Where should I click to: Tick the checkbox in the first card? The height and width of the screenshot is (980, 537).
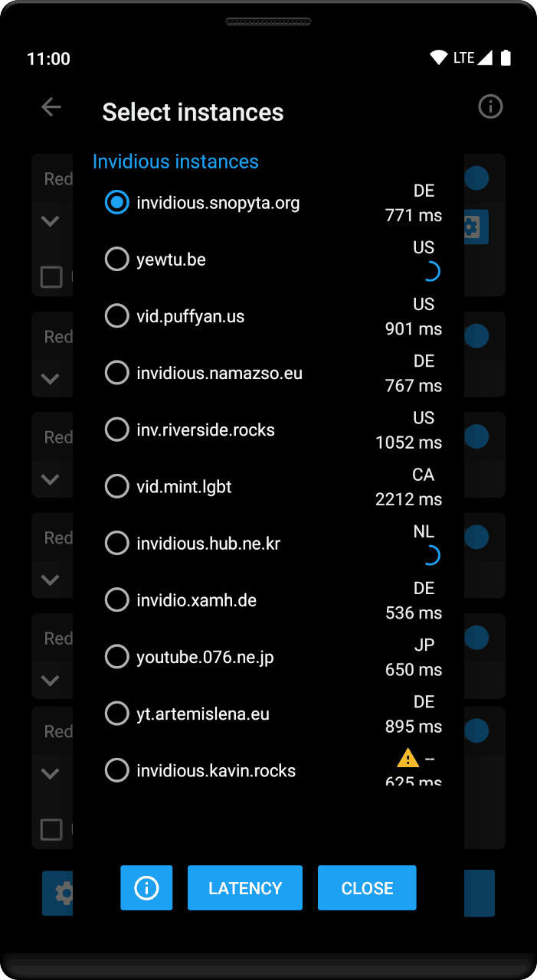coord(51,276)
